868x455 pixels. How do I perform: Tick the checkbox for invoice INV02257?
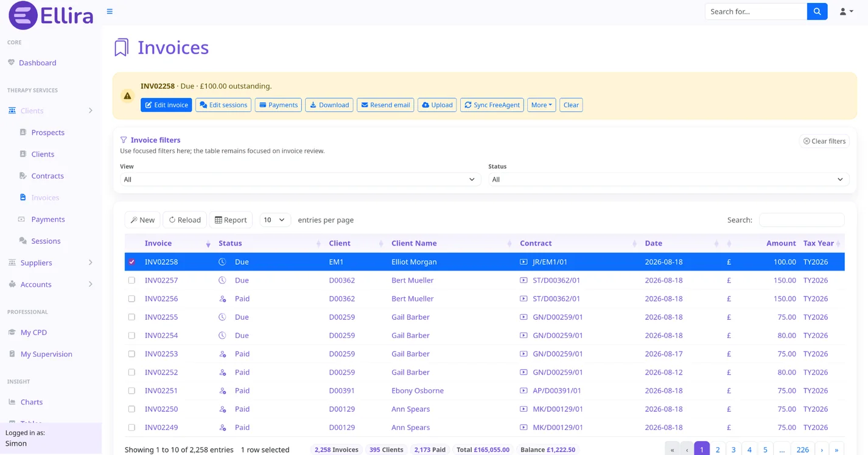(131, 280)
